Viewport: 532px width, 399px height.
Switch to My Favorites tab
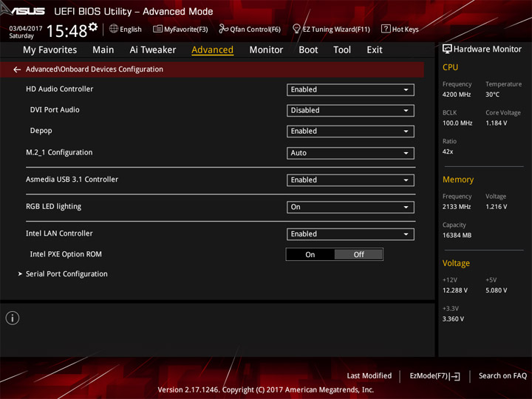[50, 50]
